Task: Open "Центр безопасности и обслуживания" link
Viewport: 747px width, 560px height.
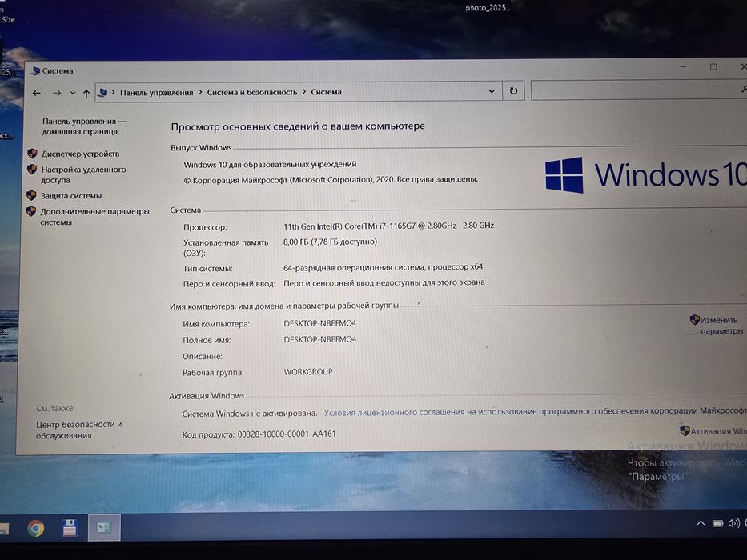Action: [x=78, y=430]
